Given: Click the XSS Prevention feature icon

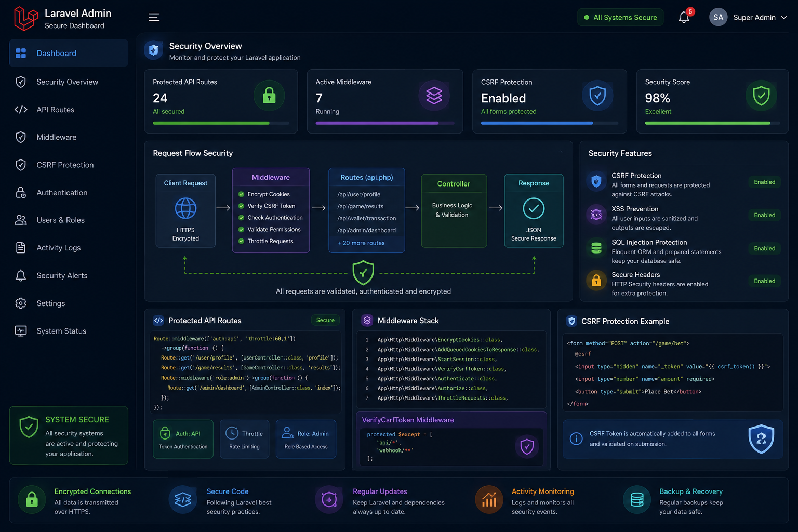Looking at the screenshot, I should pyautogui.click(x=596, y=215).
